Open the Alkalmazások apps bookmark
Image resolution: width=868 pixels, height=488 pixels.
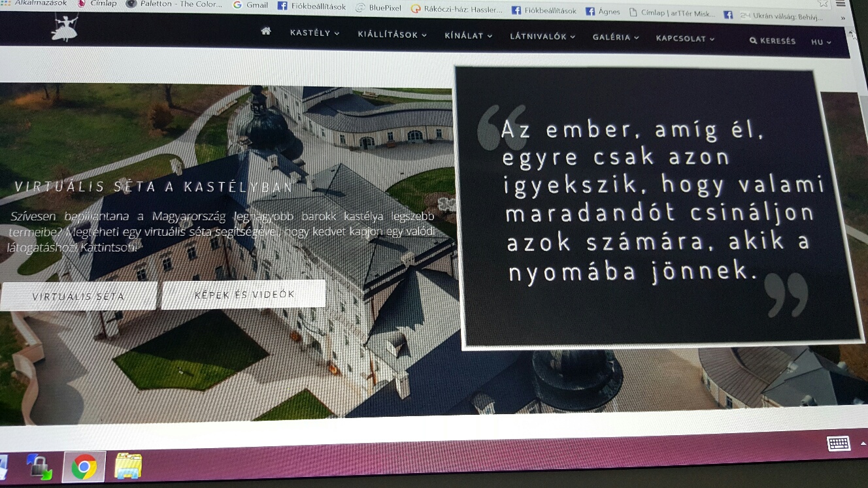click(x=35, y=3)
